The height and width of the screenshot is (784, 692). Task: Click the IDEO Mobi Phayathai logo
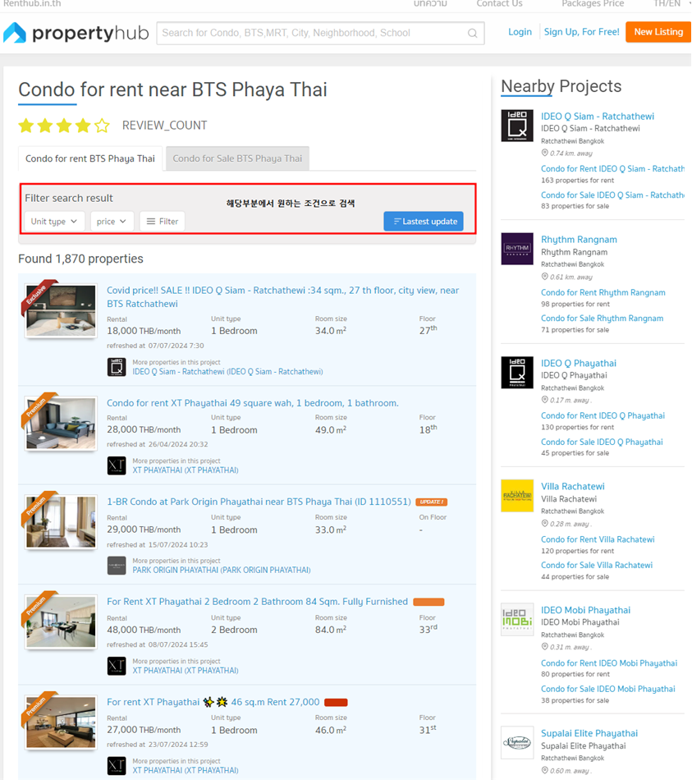pyautogui.click(x=517, y=620)
